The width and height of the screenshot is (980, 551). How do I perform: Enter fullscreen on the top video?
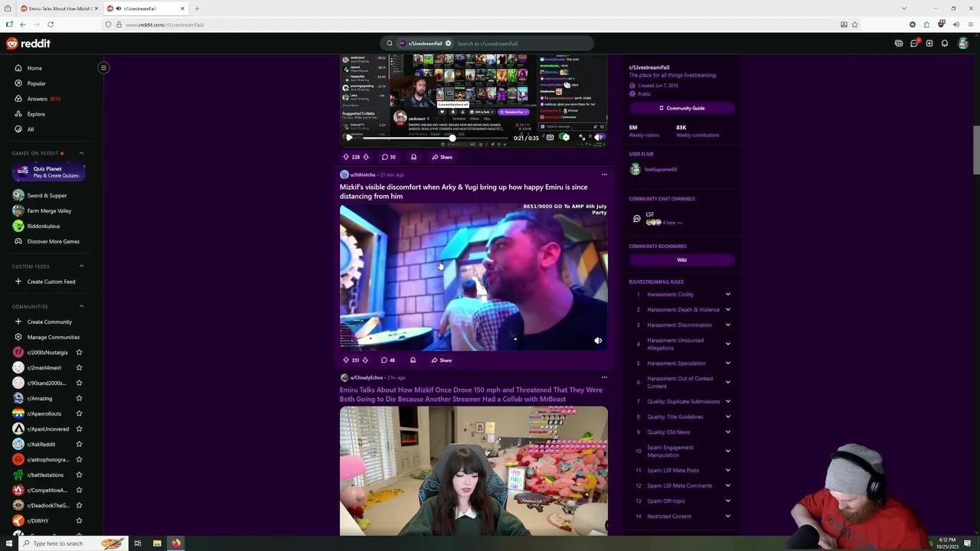[x=582, y=138]
